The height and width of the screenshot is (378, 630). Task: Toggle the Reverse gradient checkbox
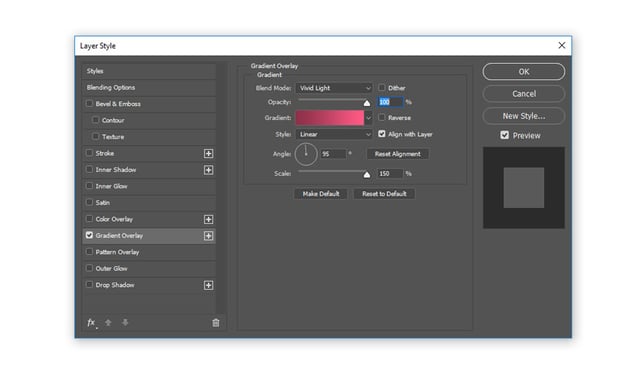[382, 117]
